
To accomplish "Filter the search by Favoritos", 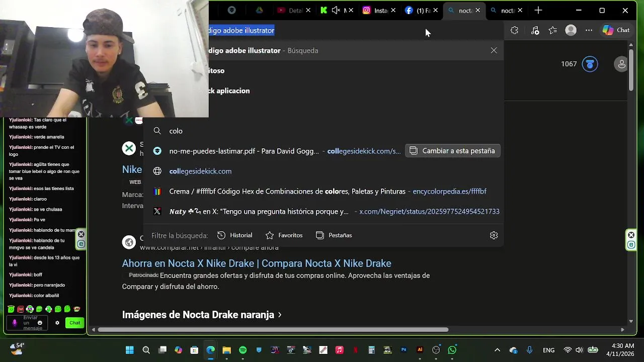I will click(284, 235).
